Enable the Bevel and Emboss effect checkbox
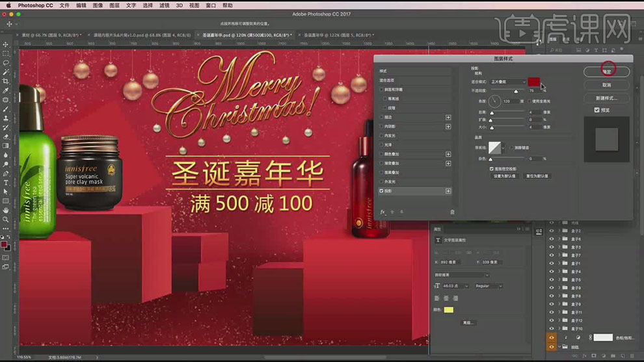 (381, 90)
